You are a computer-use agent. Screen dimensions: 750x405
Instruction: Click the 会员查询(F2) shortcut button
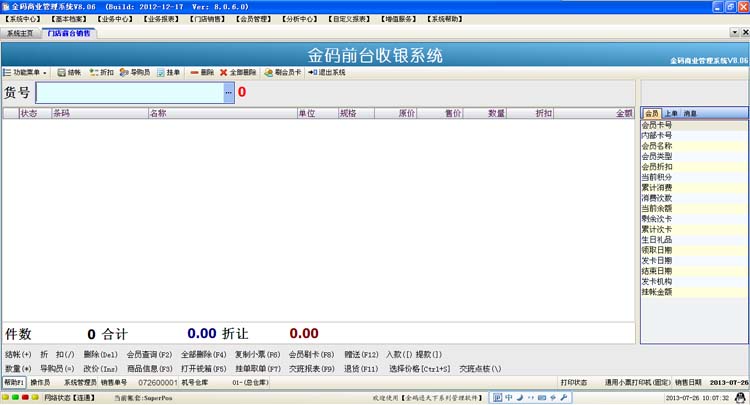point(149,355)
